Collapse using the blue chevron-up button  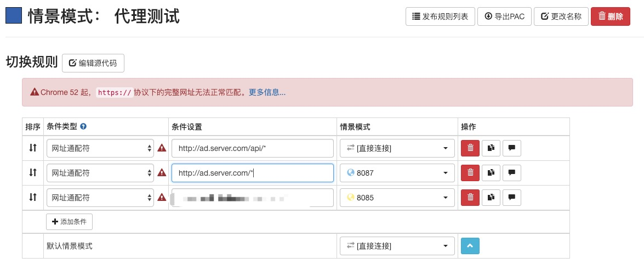coord(470,246)
